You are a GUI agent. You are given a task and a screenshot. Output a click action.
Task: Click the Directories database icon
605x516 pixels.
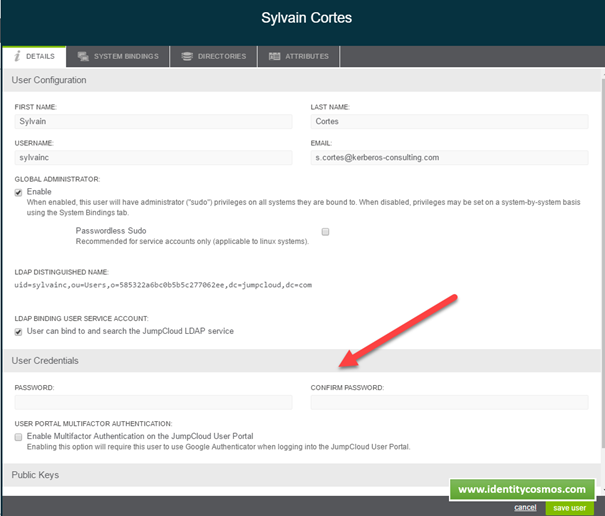pos(187,56)
